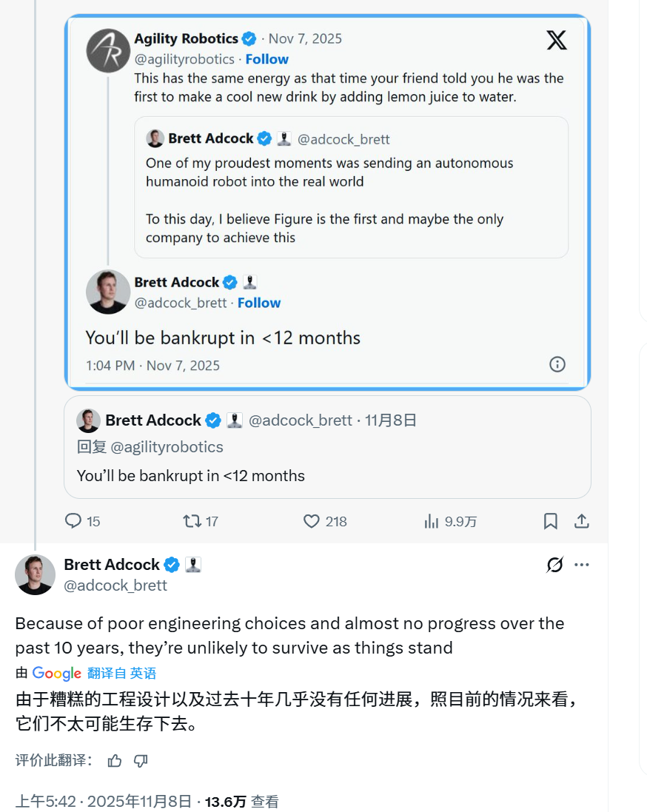The image size is (647, 812).
Task: Click the 13.6万 查看 view count
Action: (x=242, y=801)
